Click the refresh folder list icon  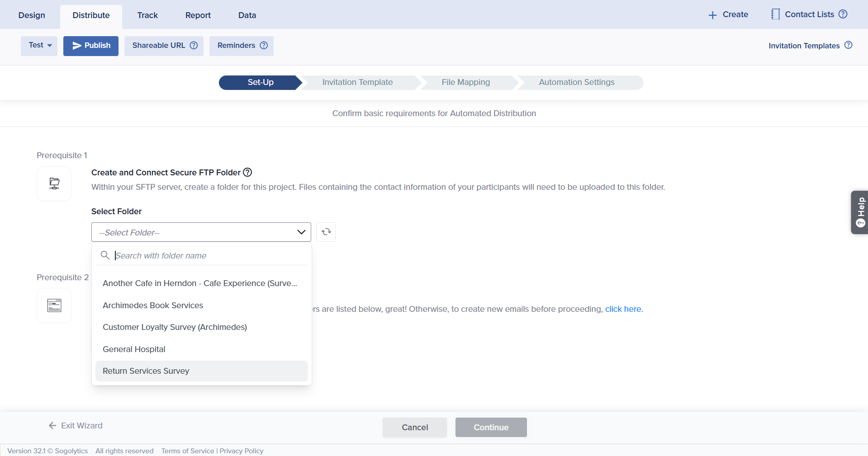point(326,232)
